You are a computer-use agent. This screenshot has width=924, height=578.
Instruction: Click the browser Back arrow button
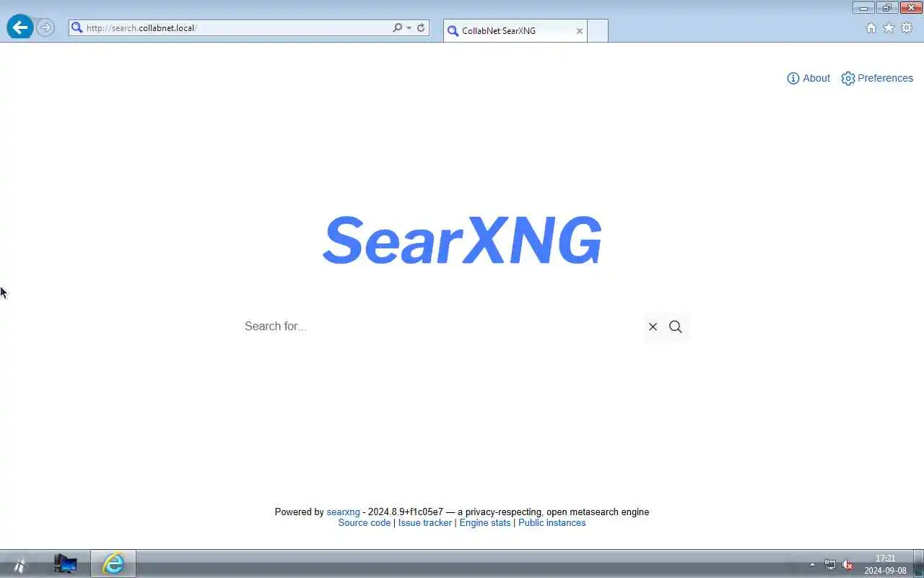pyautogui.click(x=19, y=27)
